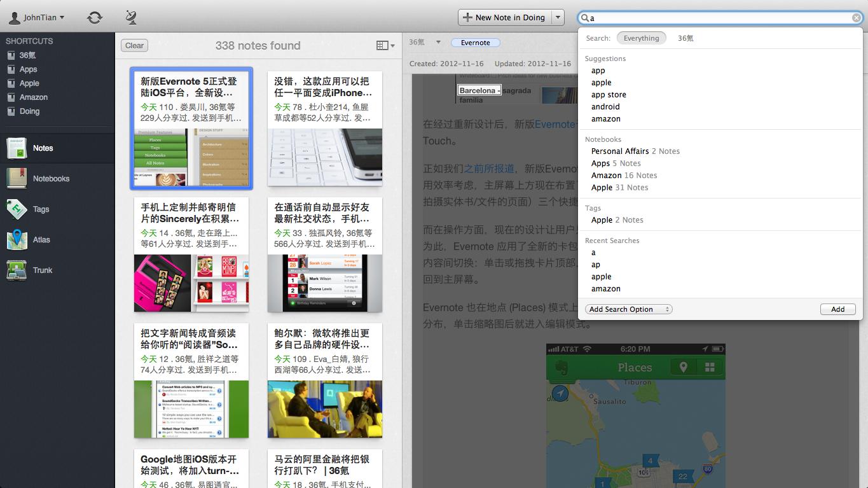Image resolution: width=868 pixels, height=488 pixels.
Task: Click the Created: 2012-11-16 date
Action: coord(446,64)
